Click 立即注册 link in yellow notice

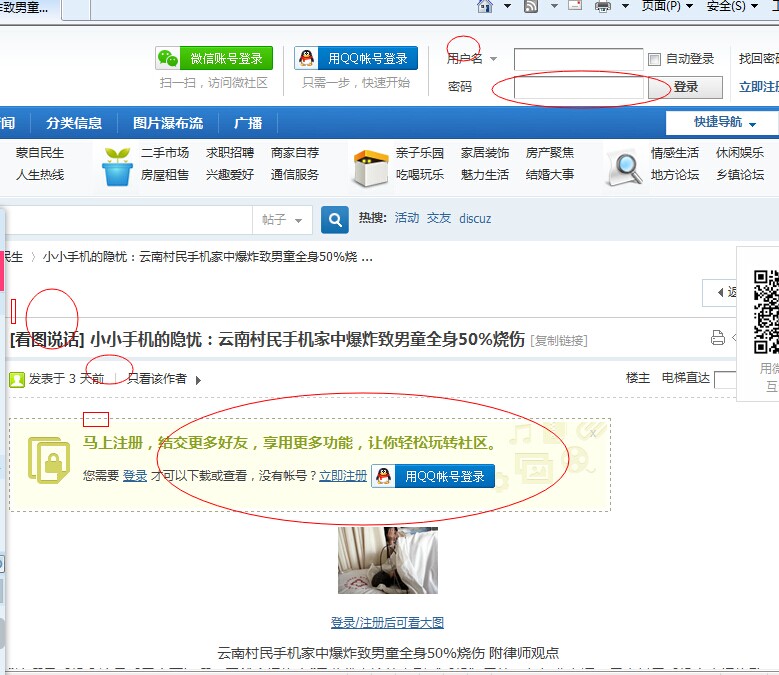pos(343,475)
